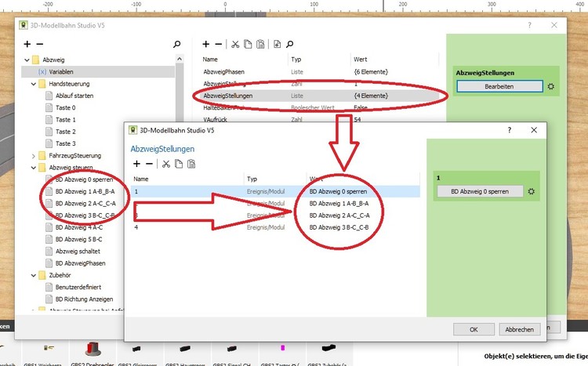Click the help question mark in the AbzweigStellungen dialog
The image size is (588, 366).
(x=510, y=130)
